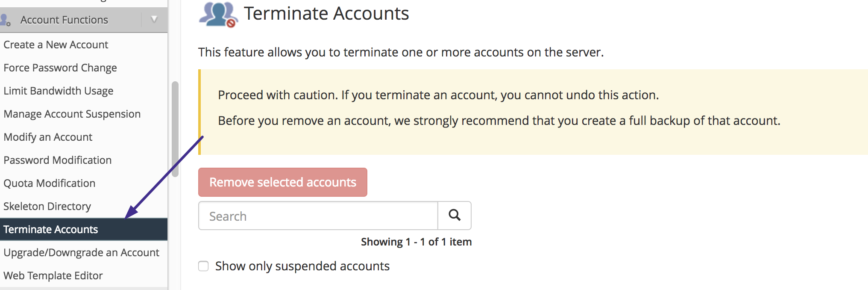Image resolution: width=868 pixels, height=290 pixels.
Task: Select Modify an Account
Action: coord(48,137)
